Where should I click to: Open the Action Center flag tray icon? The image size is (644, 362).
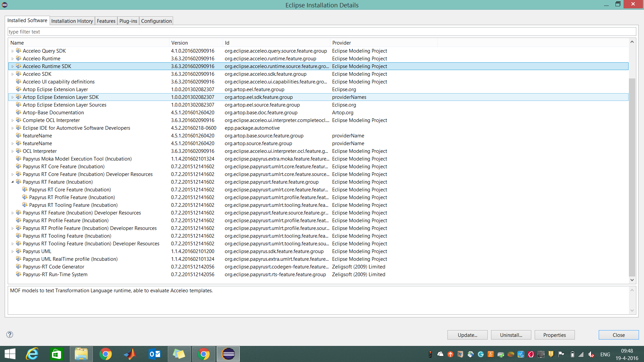click(561, 354)
